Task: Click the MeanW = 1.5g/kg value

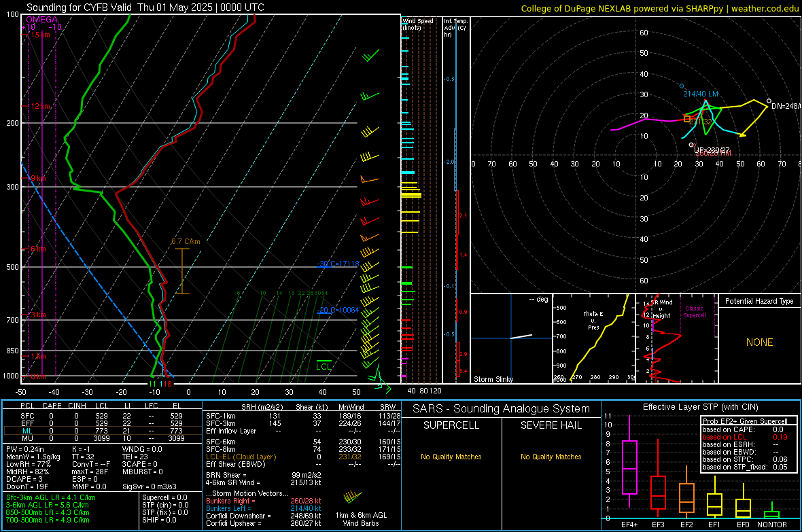Action: coord(33,457)
